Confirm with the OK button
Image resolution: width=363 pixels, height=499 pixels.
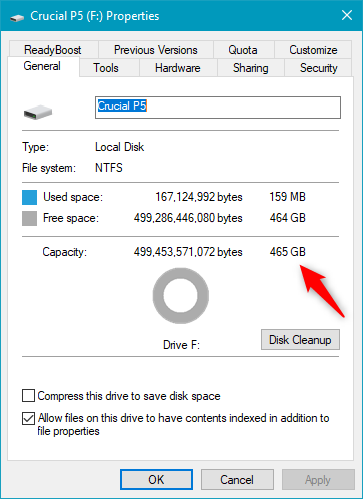pyautogui.click(x=156, y=480)
